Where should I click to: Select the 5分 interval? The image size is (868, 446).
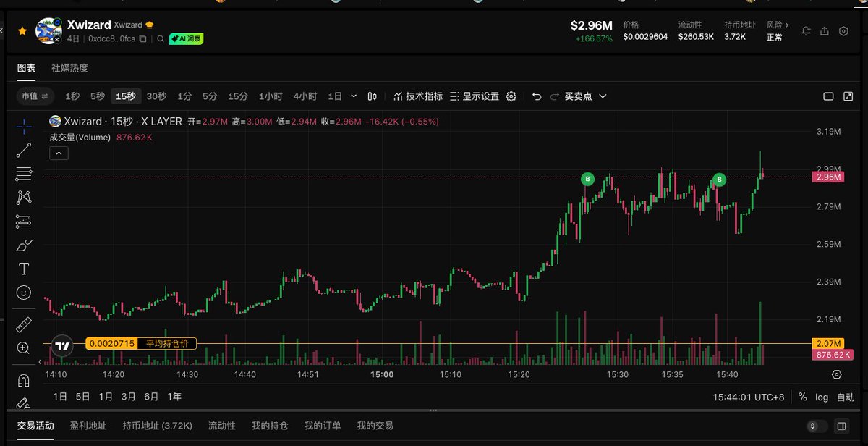[x=209, y=96]
